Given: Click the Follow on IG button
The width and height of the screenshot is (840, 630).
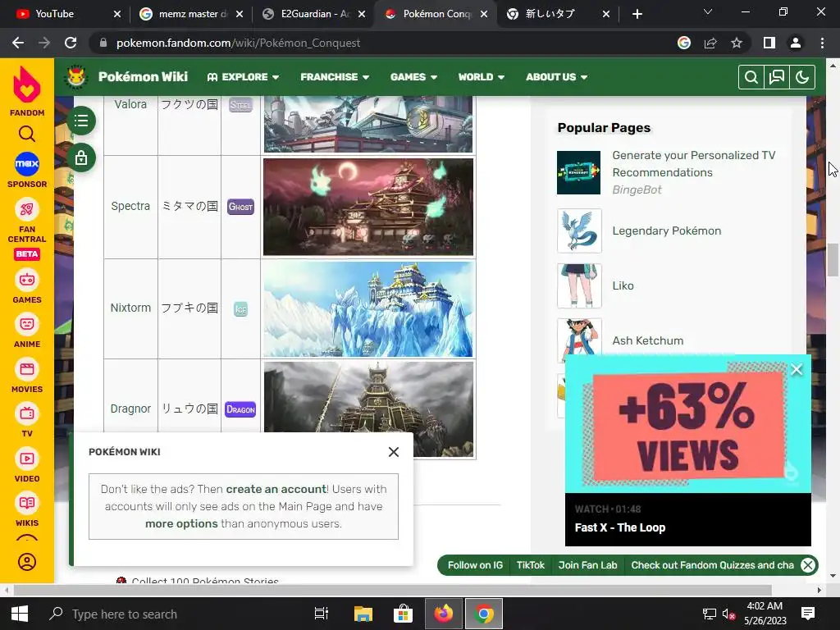Looking at the screenshot, I should [475, 565].
